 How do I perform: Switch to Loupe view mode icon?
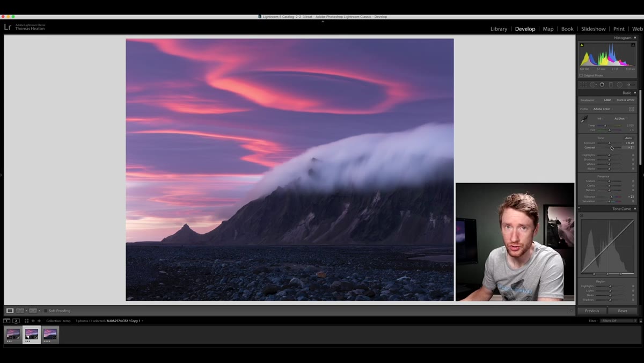(x=10, y=310)
